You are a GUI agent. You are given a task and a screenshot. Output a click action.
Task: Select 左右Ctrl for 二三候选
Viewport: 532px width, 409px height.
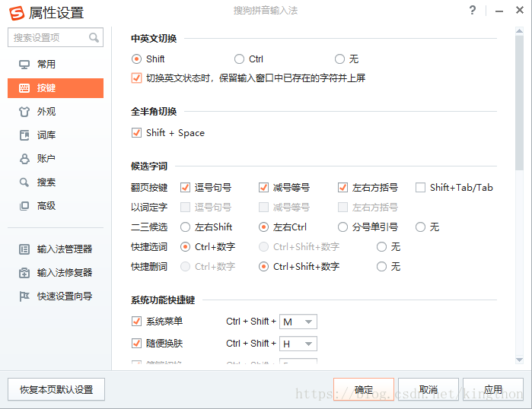coord(263,227)
